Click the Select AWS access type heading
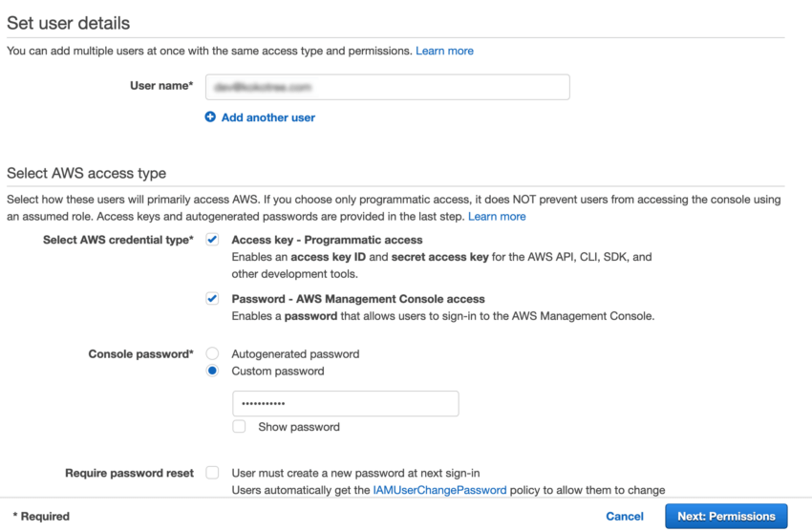The width and height of the screenshot is (812, 532). pyautogui.click(x=87, y=173)
